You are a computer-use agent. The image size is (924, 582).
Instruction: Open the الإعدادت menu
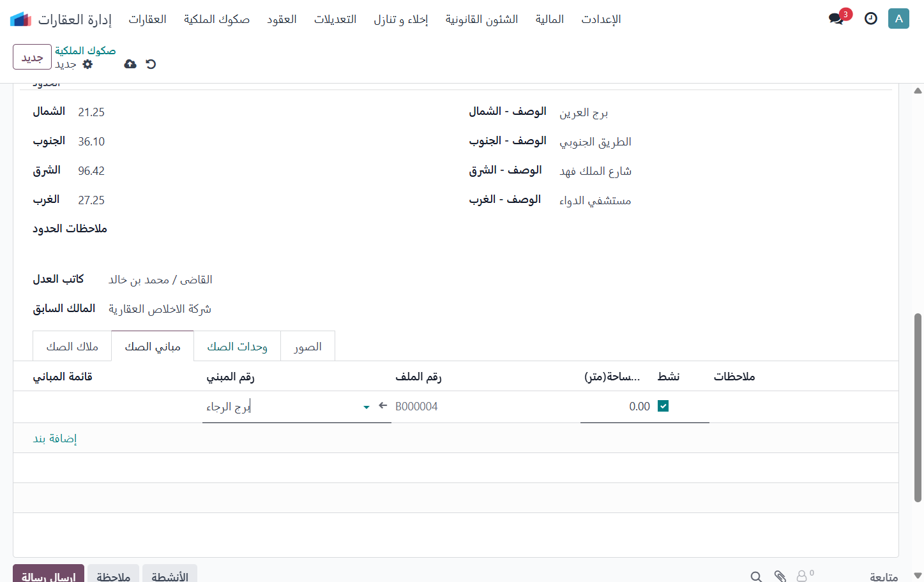click(601, 19)
